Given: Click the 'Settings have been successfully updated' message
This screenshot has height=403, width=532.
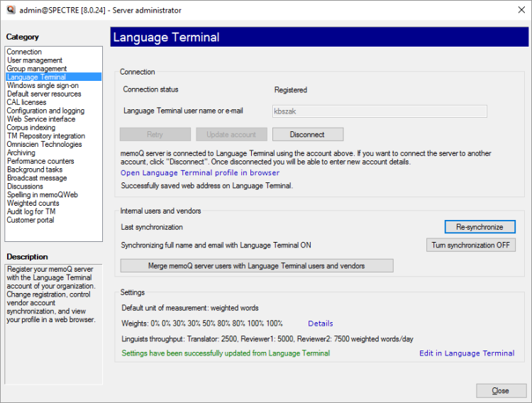Looking at the screenshot, I should pos(226,353).
